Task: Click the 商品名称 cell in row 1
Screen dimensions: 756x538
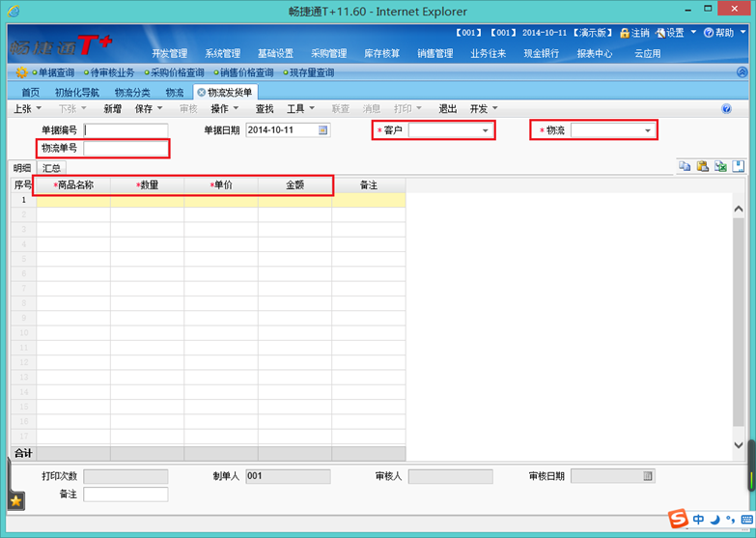Action: click(x=73, y=200)
